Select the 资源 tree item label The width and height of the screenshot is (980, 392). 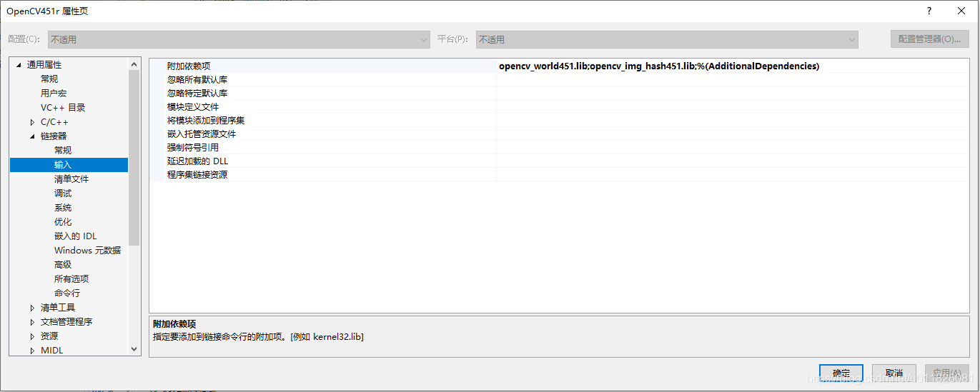[49, 336]
